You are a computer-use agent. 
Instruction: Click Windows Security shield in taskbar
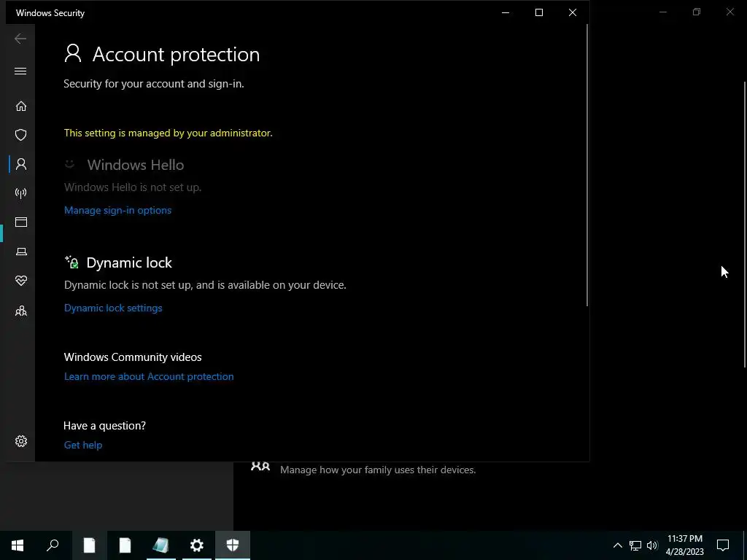pos(233,545)
